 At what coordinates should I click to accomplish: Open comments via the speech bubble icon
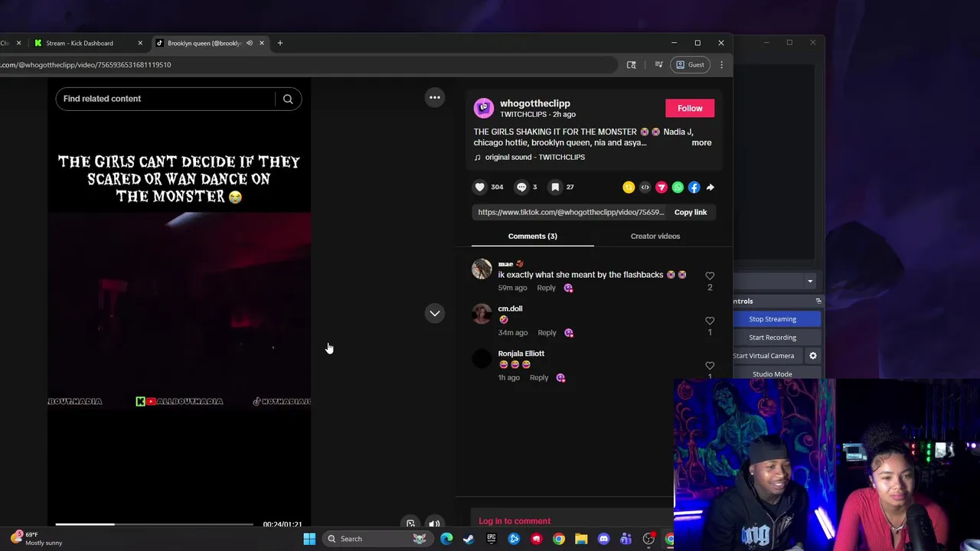click(x=521, y=187)
